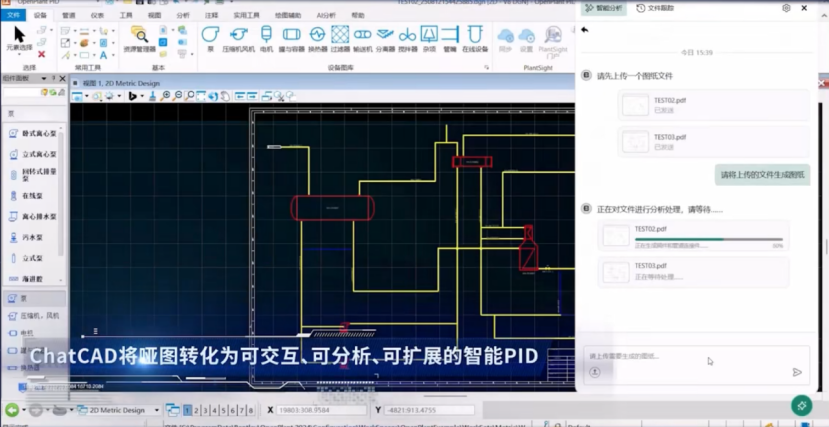This screenshot has width=829, height=427.
Task: Switch to the 文件提取 tab
Action: 656,8
